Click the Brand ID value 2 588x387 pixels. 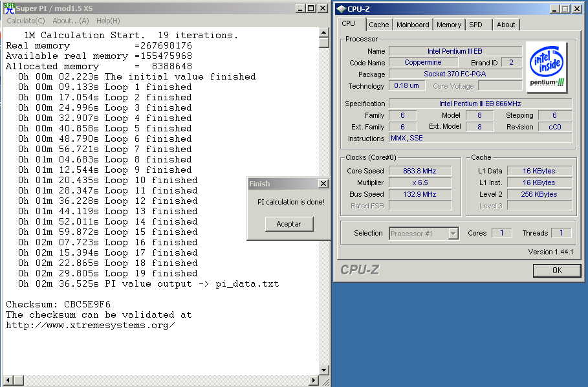pyautogui.click(x=511, y=62)
